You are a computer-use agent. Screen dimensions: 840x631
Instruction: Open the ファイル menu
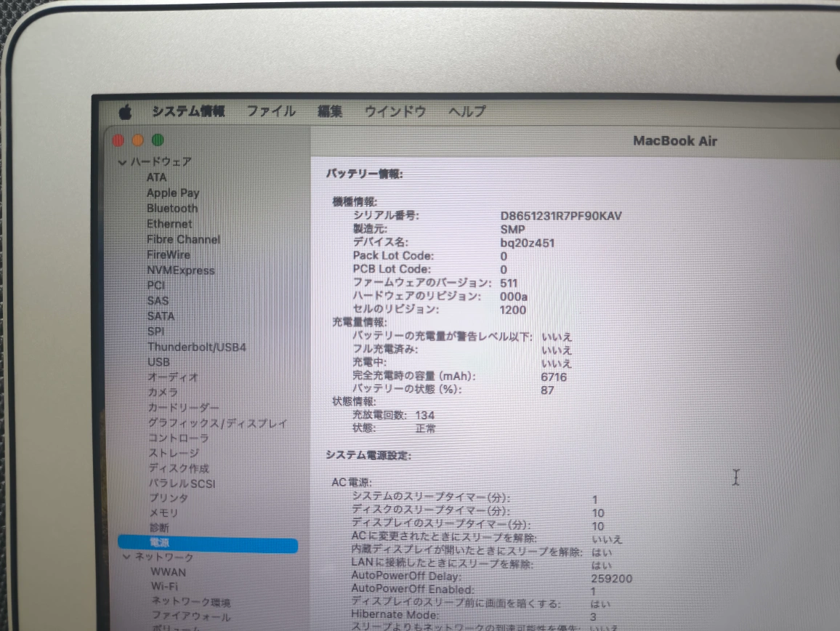271,111
